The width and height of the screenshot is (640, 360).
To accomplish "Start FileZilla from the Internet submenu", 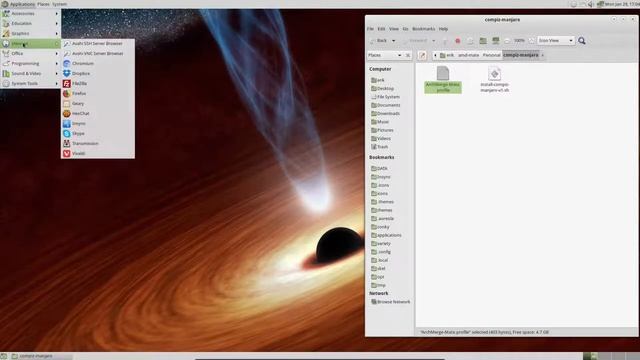I will [x=98, y=84].
